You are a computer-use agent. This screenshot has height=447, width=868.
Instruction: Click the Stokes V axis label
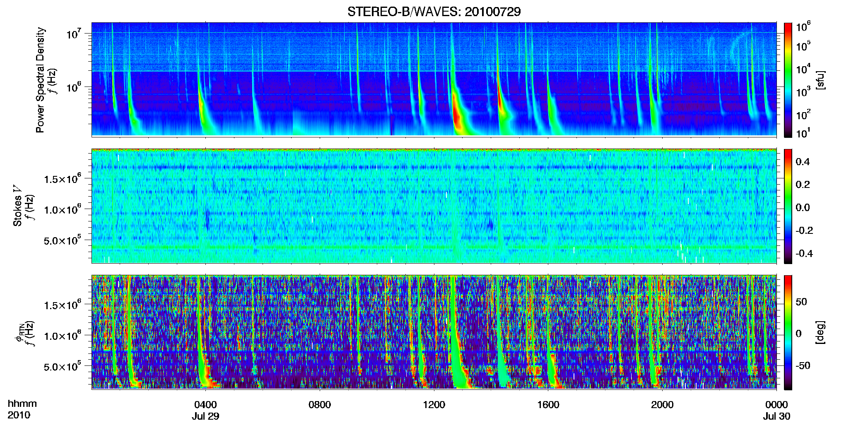[17, 206]
